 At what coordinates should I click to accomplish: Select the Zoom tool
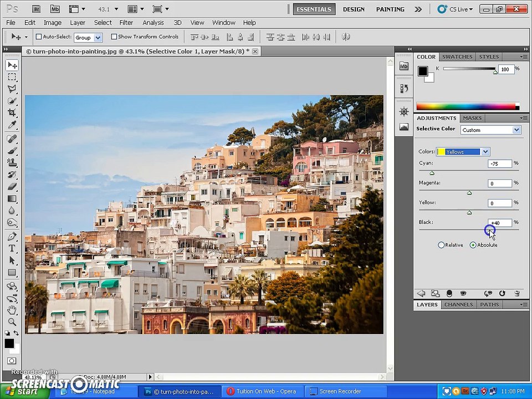pyautogui.click(x=12, y=321)
